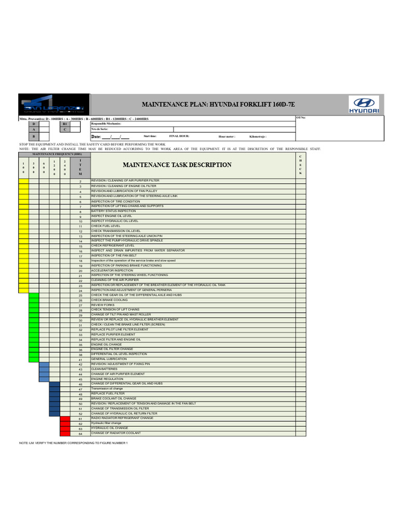Viewport: 399px width, 532px height.
Task: Select CHECK BRAKE COOLING row
Action: [x=193, y=300]
